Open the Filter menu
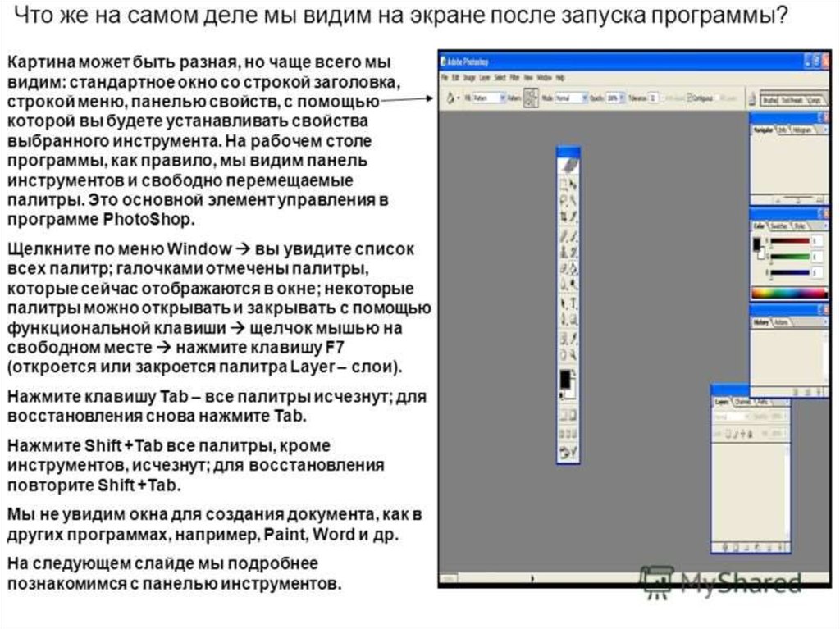The height and width of the screenshot is (629, 840). [514, 76]
